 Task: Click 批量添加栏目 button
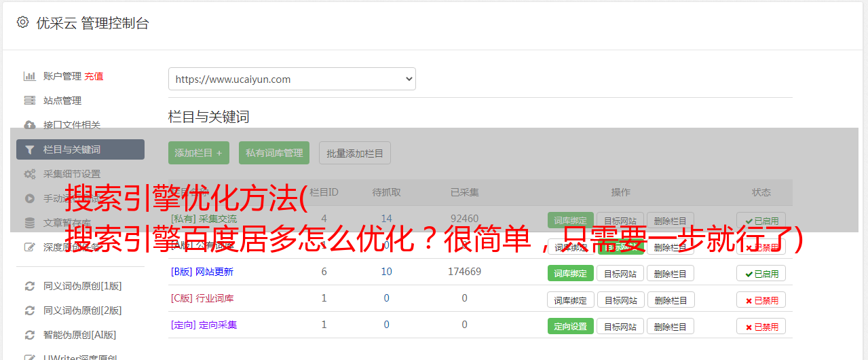(x=355, y=153)
